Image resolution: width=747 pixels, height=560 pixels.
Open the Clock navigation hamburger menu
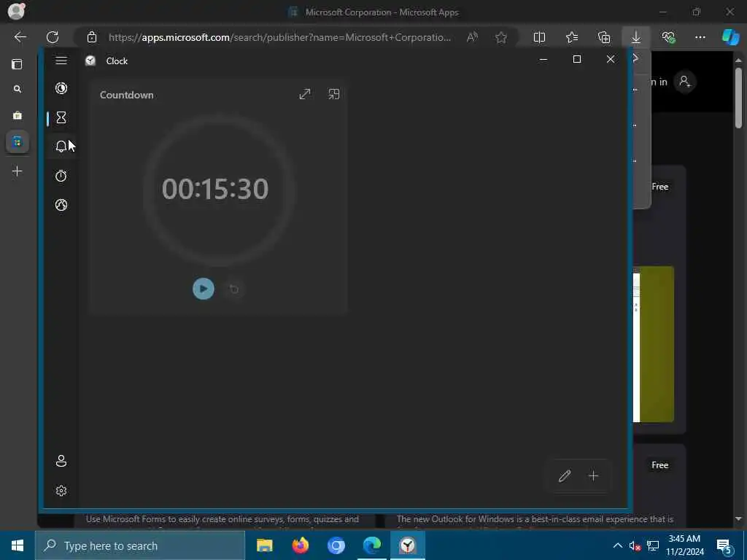[61, 61]
